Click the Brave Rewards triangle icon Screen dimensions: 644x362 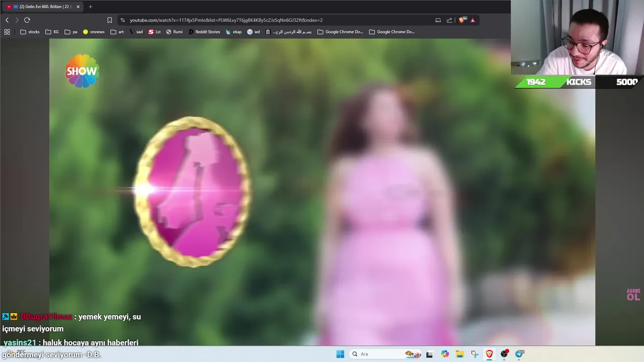click(x=472, y=20)
